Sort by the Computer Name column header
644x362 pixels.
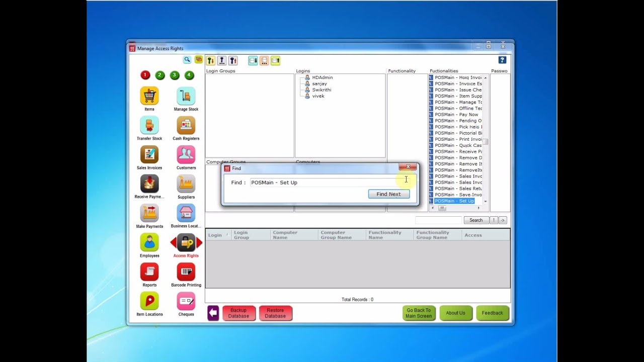(x=294, y=235)
